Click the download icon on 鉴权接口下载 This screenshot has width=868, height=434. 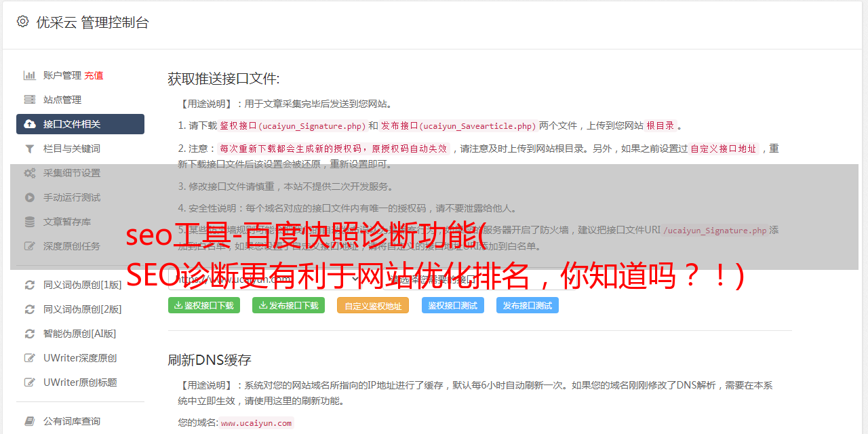(x=178, y=305)
